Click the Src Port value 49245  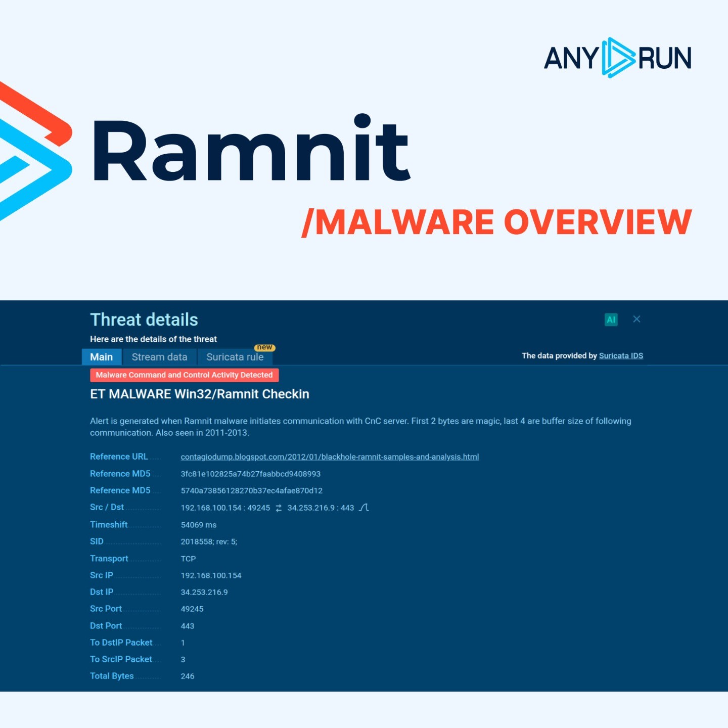click(192, 609)
